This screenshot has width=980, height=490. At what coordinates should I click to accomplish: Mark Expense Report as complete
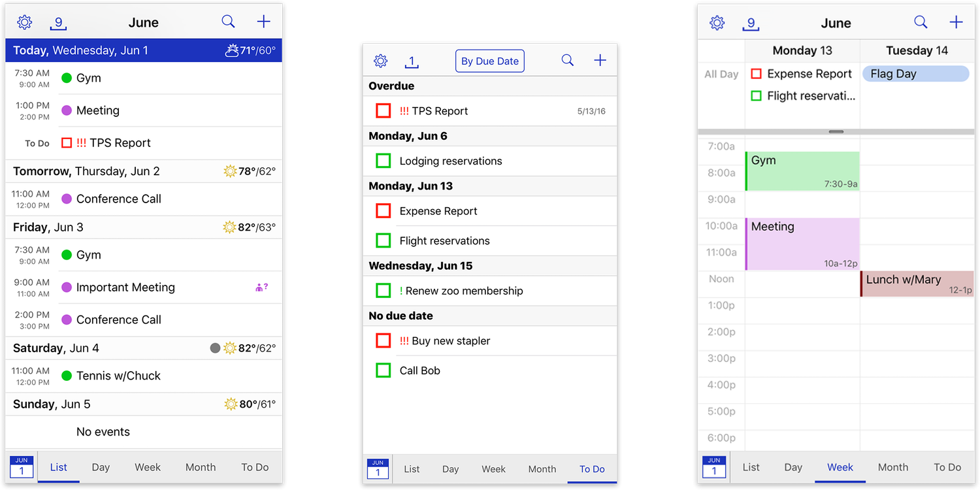click(383, 210)
